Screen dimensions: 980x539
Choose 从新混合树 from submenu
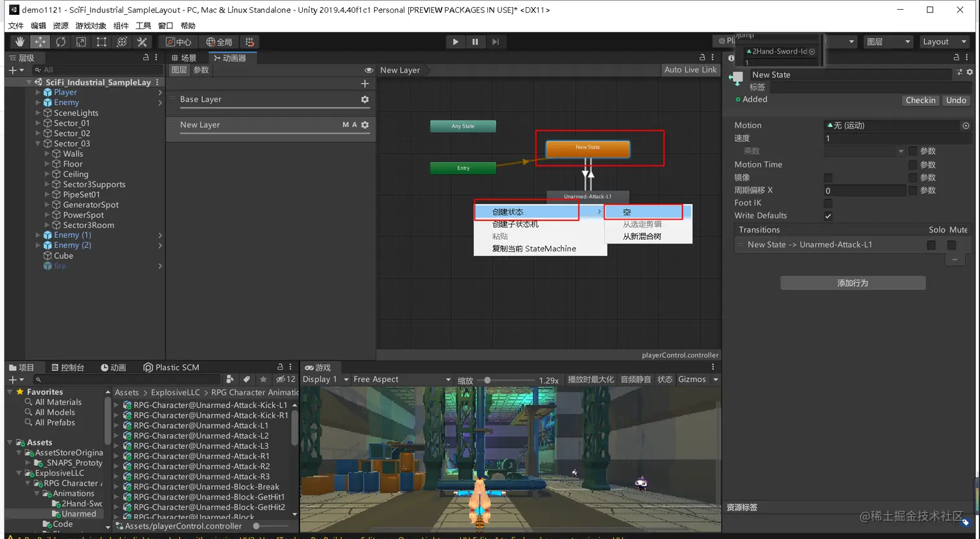click(648, 236)
